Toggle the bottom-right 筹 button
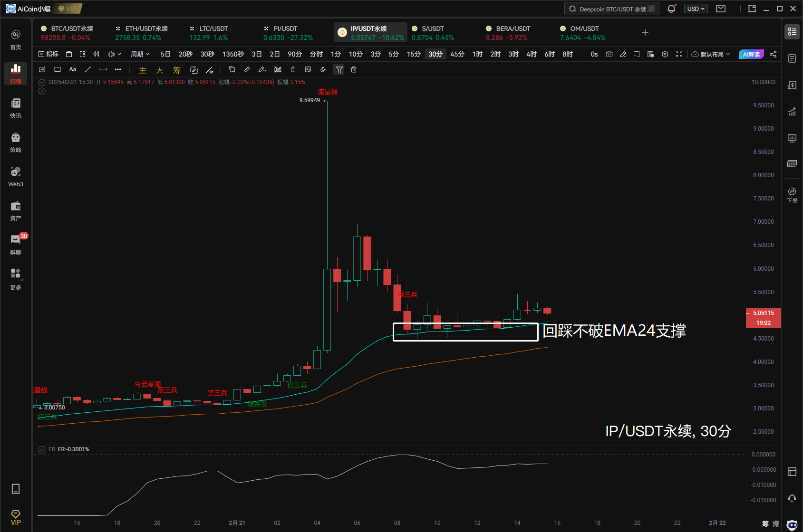The width and height of the screenshot is (803, 532). pyautogui.click(x=765, y=523)
